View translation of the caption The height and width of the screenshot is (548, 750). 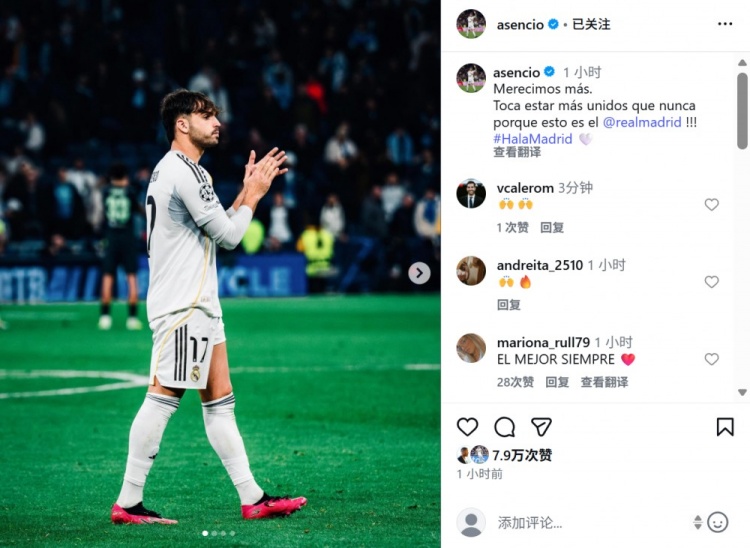coord(517,153)
